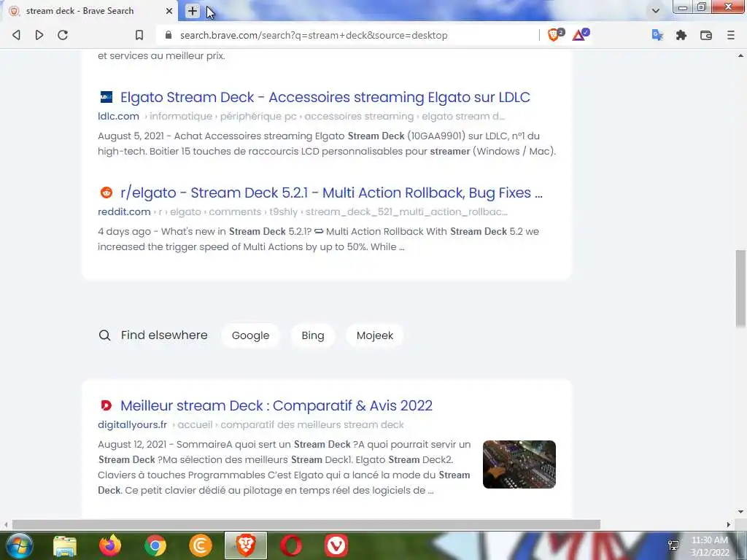This screenshot has width=747, height=560.
Task: Click the vertical scrollbar thumb
Action: pyautogui.click(x=741, y=289)
